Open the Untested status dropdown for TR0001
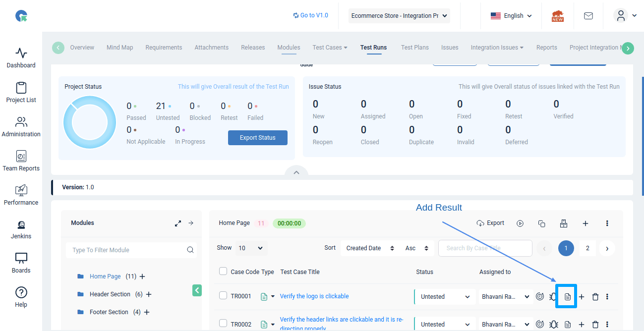The image size is (644, 331). 444,296
